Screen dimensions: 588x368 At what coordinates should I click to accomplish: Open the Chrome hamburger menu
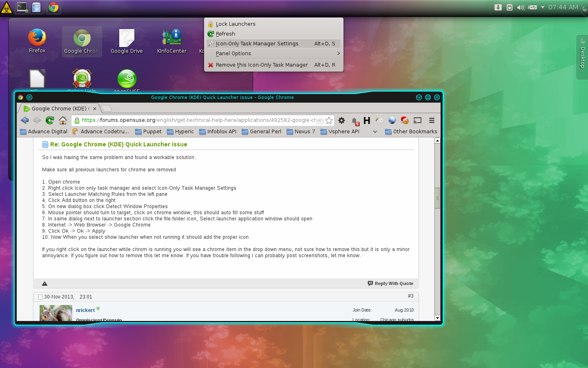pos(432,120)
